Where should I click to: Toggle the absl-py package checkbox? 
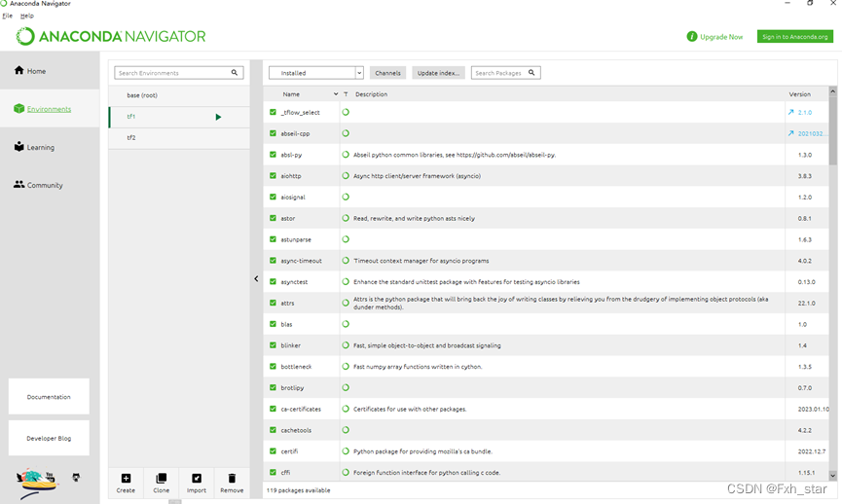pyautogui.click(x=273, y=155)
